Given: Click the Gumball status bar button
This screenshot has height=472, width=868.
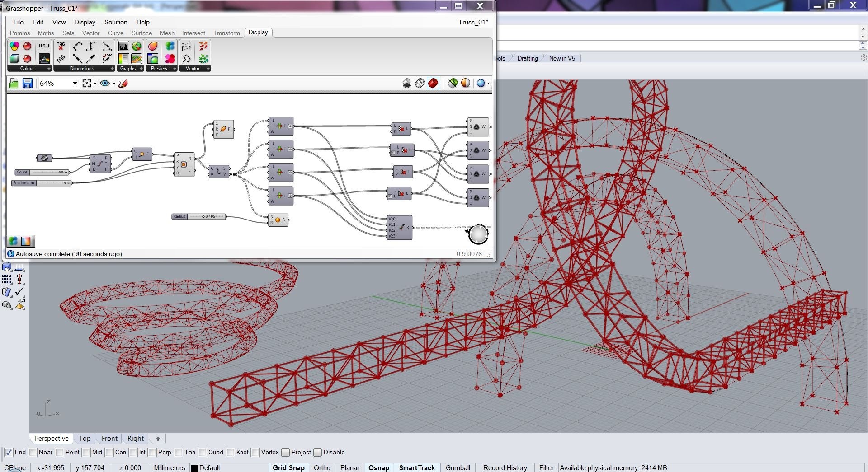Looking at the screenshot, I should 458,467.
